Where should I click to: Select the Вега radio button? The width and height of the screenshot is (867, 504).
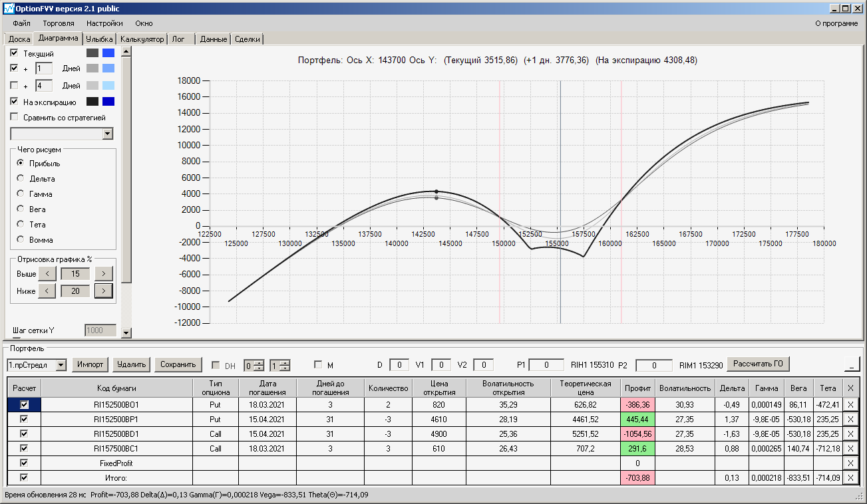(x=21, y=209)
